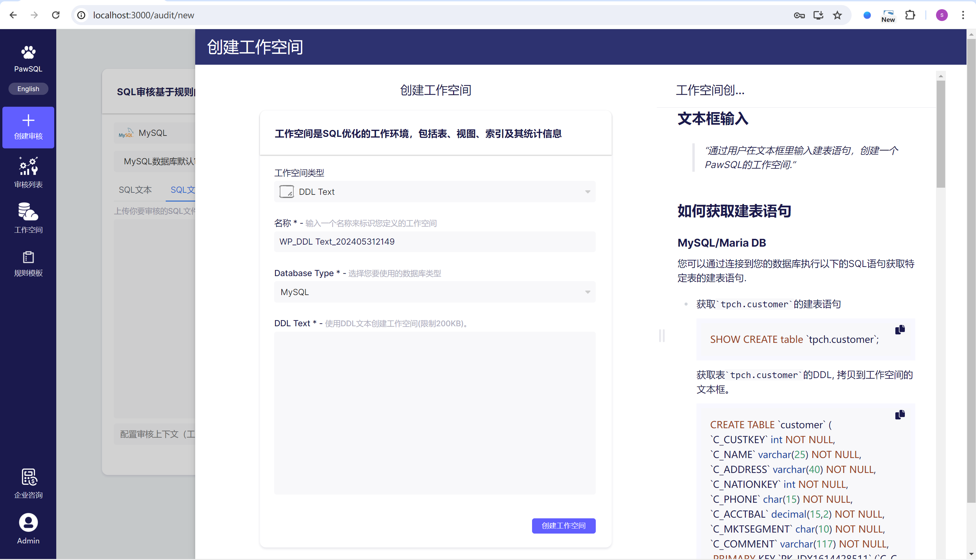Open the 审核列表 sidebar icon

click(x=28, y=166)
